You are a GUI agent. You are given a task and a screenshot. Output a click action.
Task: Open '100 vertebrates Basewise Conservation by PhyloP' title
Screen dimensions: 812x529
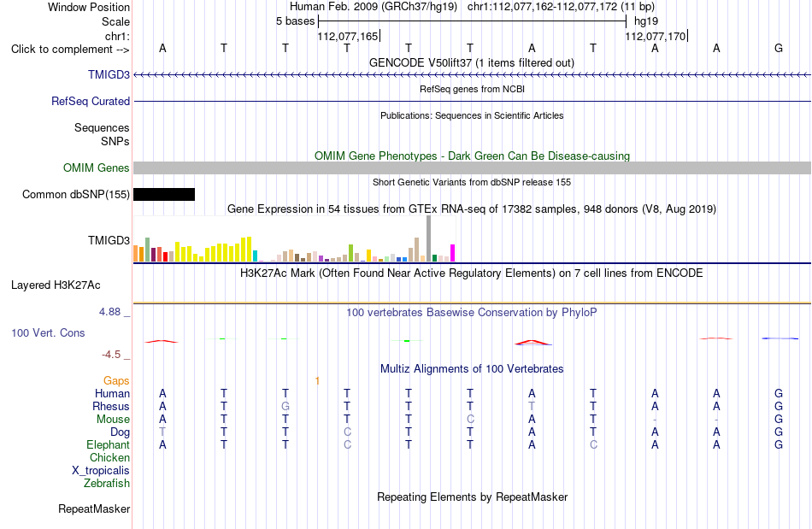(x=472, y=313)
